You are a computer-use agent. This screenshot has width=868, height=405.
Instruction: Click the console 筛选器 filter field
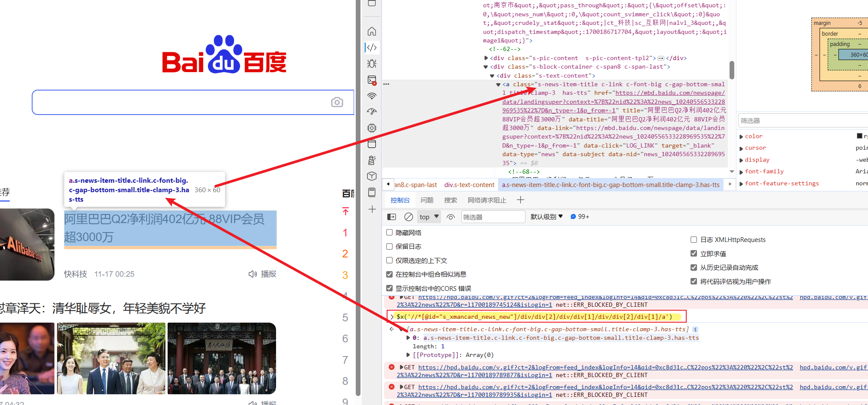[x=493, y=217]
